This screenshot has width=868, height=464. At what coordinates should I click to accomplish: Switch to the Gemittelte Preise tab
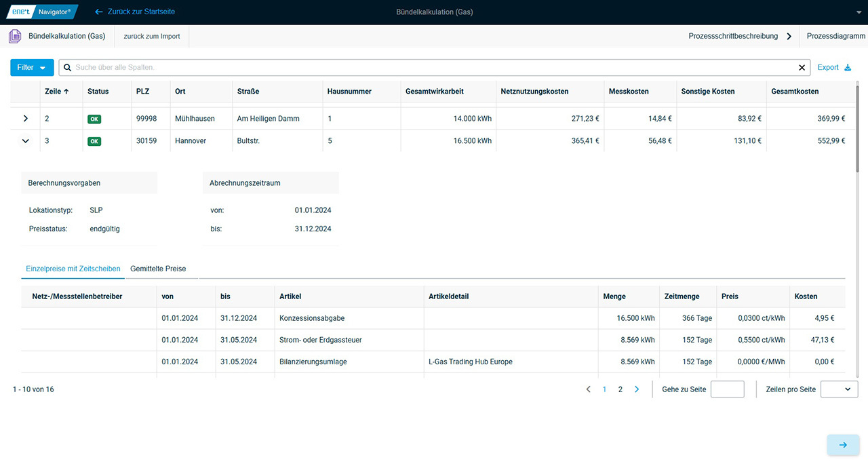(158, 269)
